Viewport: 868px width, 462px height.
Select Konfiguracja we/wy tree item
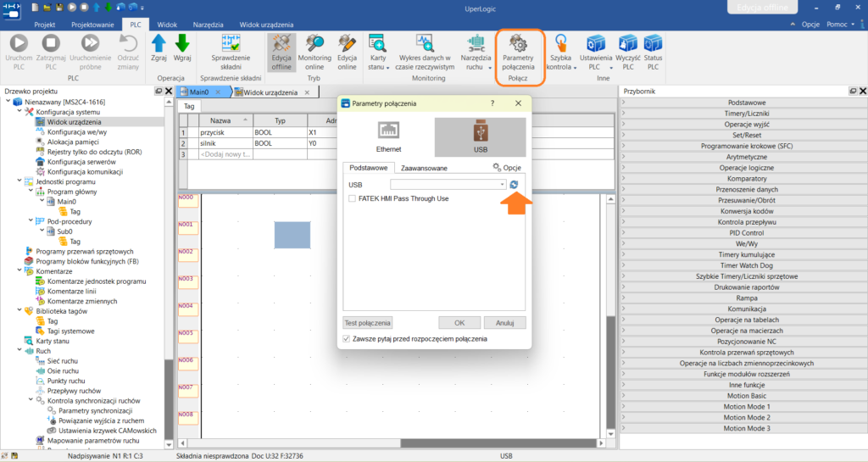click(x=77, y=132)
